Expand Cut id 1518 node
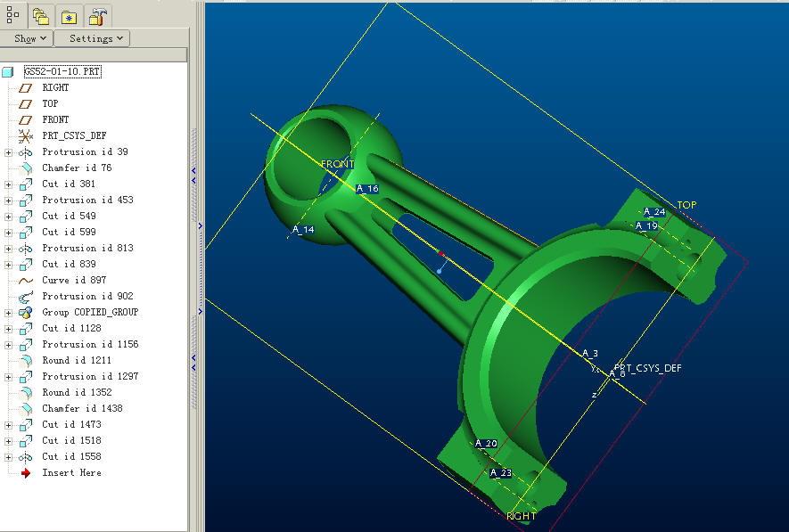 (8, 441)
